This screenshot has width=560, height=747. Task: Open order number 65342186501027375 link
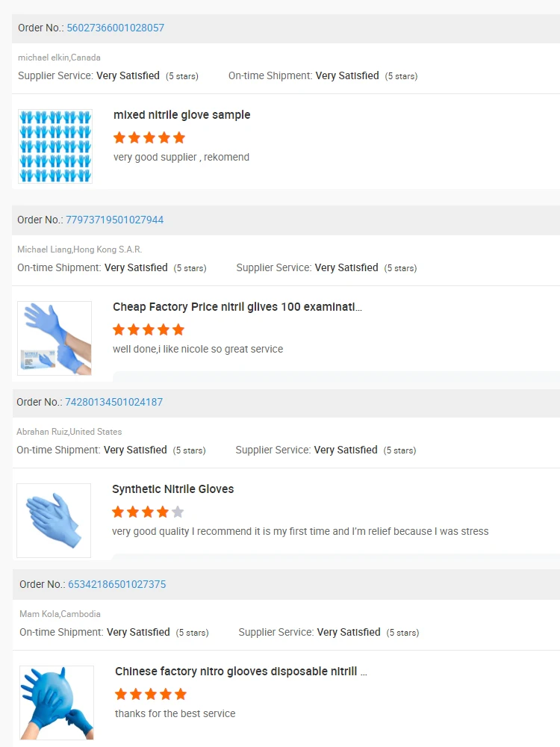pyautogui.click(x=116, y=584)
